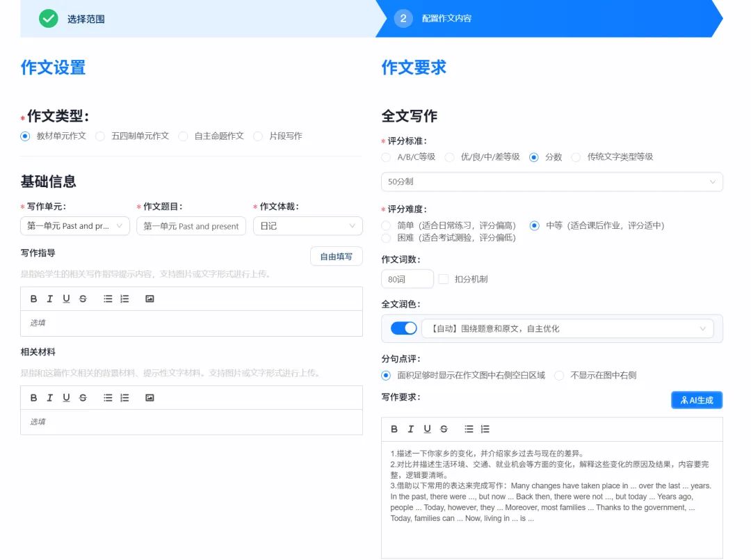Click Underline icon in 写作要求 editor
The height and width of the screenshot is (560, 751).
point(427,429)
